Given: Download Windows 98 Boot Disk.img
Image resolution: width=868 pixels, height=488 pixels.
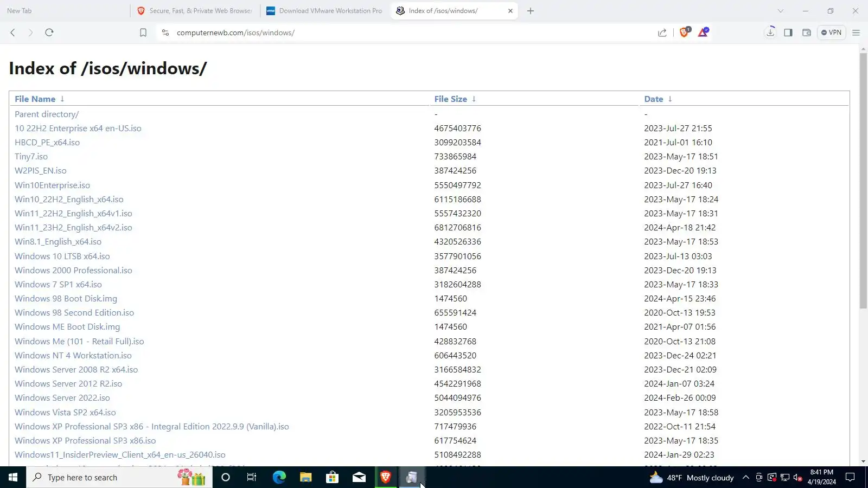Looking at the screenshot, I should [x=66, y=299].
